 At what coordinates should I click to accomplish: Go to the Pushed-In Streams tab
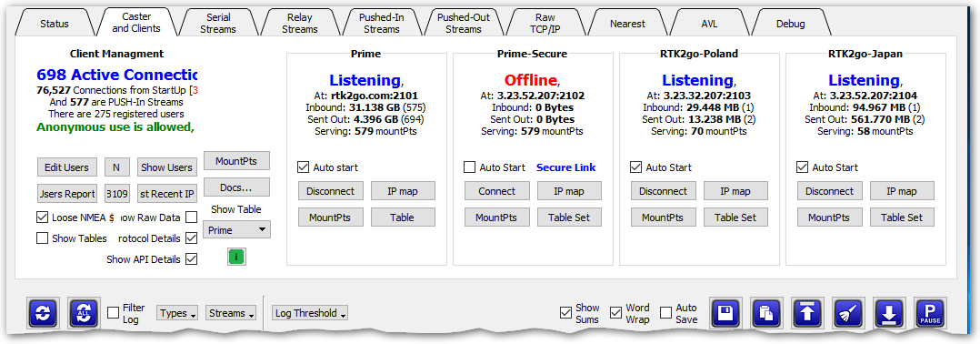381,23
